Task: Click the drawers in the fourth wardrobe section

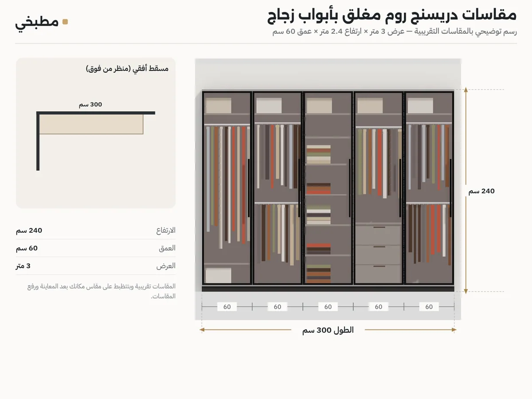Action: pos(378,254)
